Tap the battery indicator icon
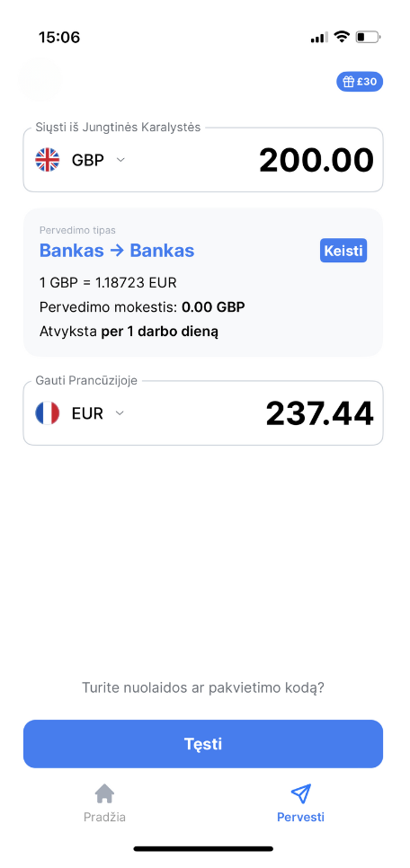 pyautogui.click(x=368, y=38)
